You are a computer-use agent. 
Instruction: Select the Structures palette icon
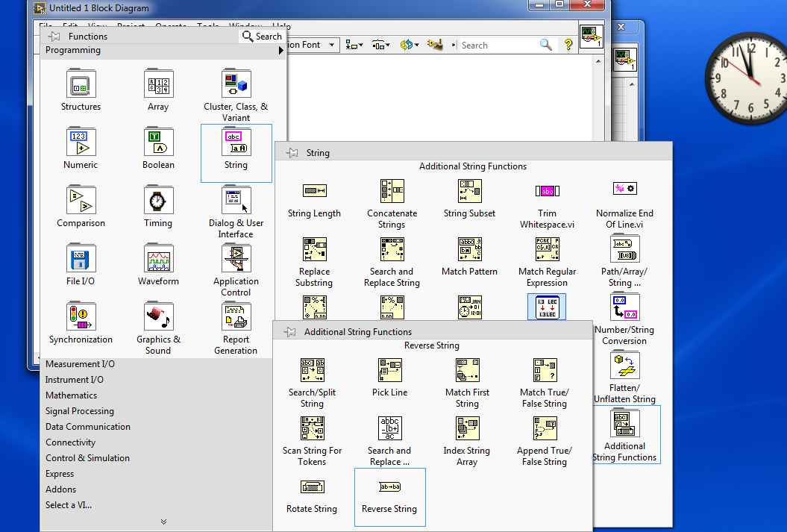(x=80, y=84)
